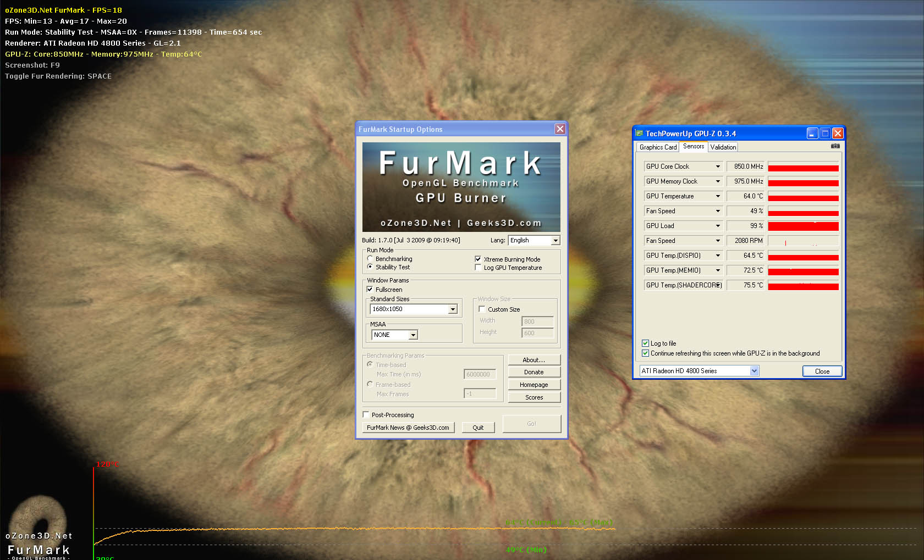The image size is (924, 560).
Task: Click the Width input field
Action: pos(537,321)
